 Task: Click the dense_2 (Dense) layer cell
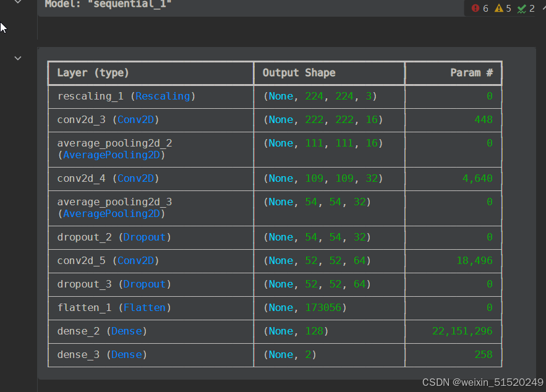(102, 331)
